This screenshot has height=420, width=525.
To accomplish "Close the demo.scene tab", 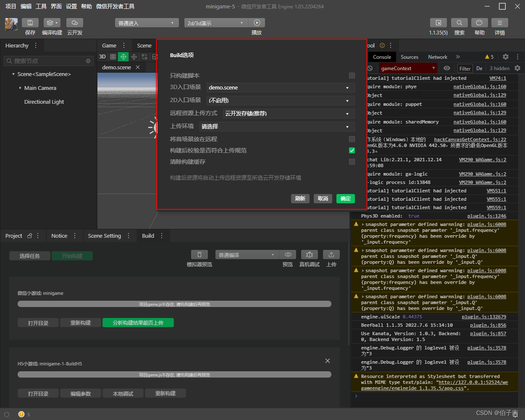I will [x=138, y=67].
